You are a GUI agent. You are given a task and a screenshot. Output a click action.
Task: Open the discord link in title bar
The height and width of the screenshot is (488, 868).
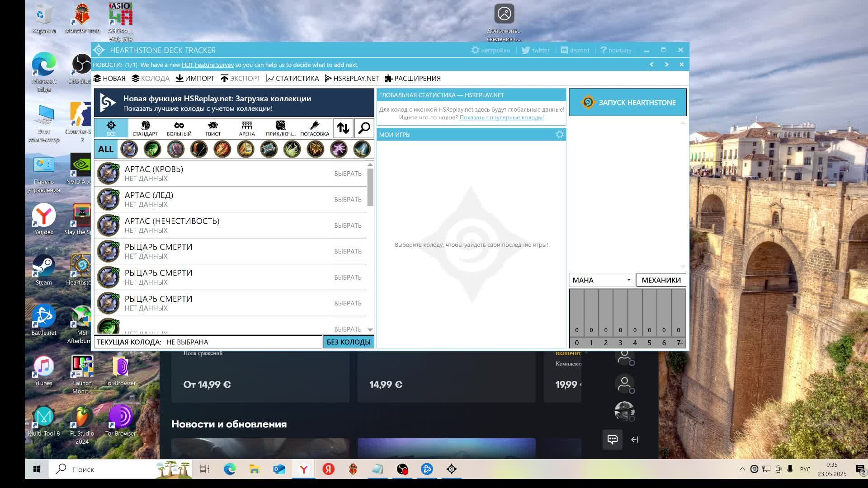coord(575,50)
